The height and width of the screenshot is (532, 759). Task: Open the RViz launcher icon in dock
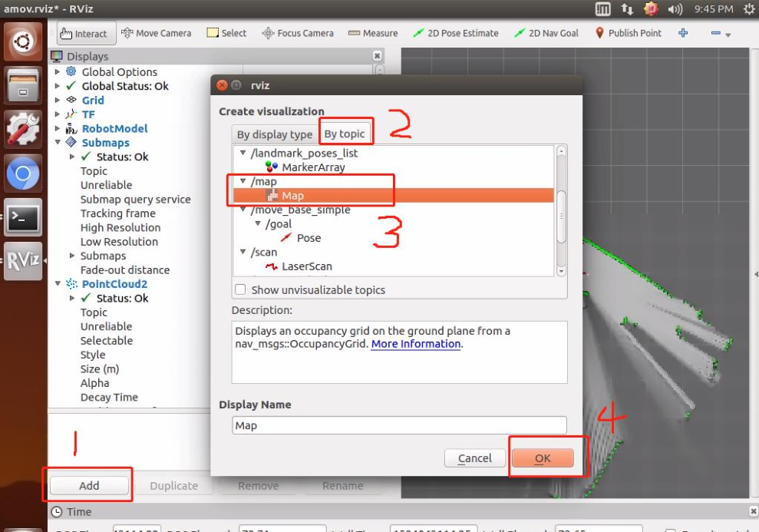coord(23,261)
